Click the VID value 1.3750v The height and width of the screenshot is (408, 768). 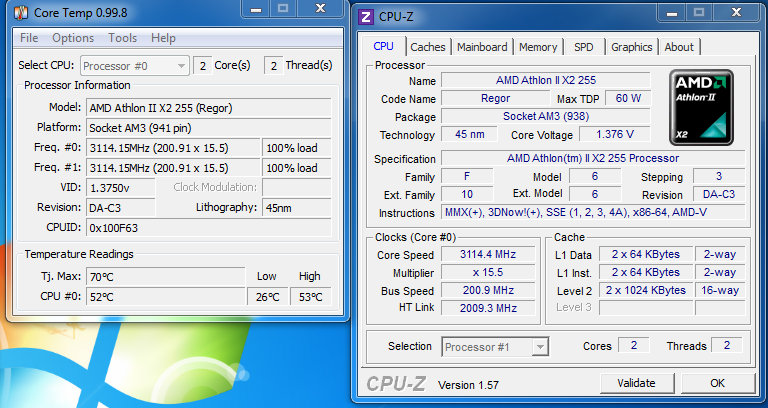120,188
